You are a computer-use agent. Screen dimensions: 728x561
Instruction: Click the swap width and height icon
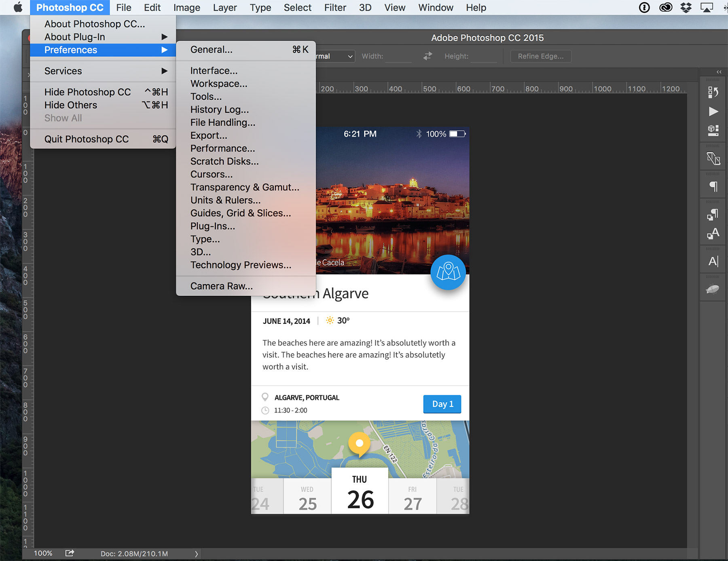427,56
